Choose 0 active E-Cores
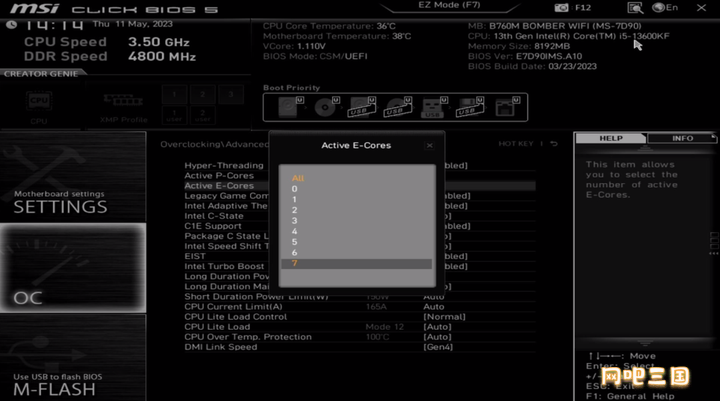Screen dimensions: 720x401 (x=356, y=189)
